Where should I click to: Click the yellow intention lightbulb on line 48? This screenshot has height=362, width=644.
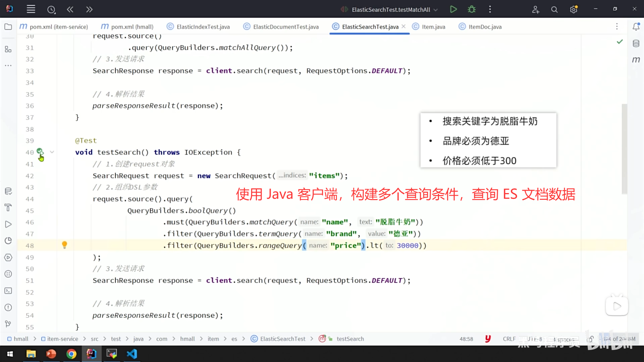(65, 245)
